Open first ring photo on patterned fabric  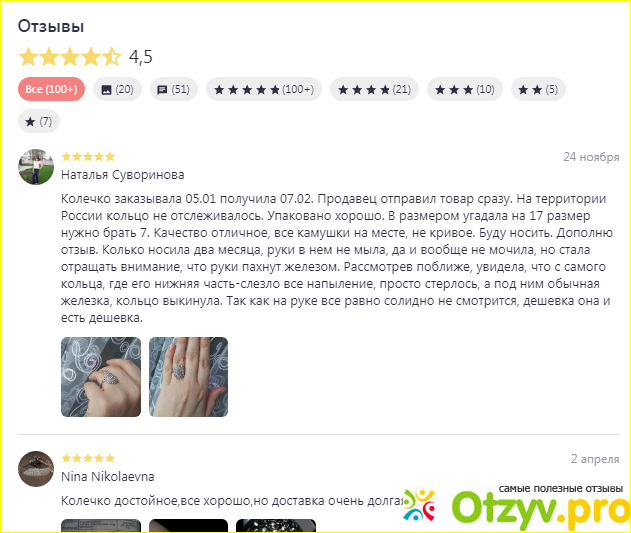click(x=101, y=377)
